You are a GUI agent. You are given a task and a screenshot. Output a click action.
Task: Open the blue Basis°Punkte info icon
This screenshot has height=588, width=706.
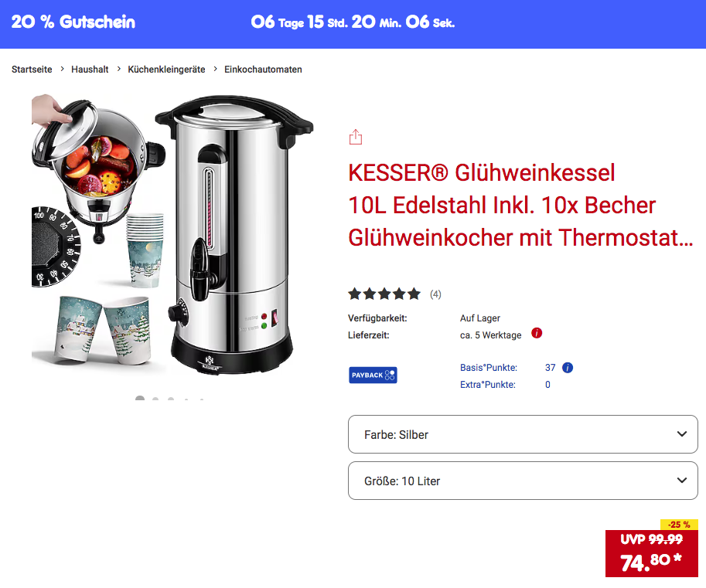[x=568, y=368]
